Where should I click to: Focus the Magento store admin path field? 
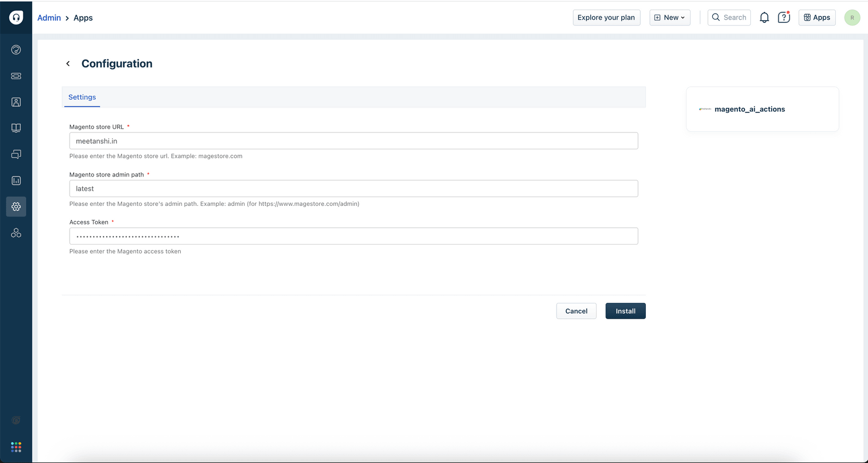click(353, 188)
